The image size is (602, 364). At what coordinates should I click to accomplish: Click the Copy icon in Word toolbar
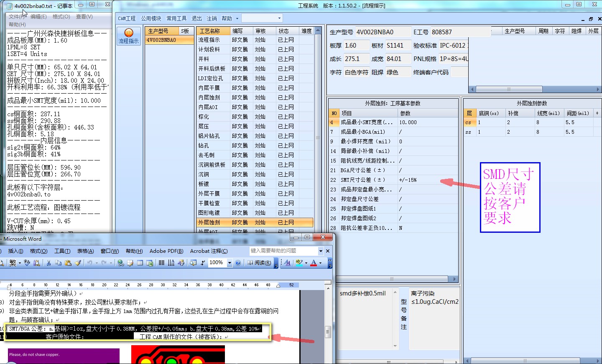coord(58,263)
